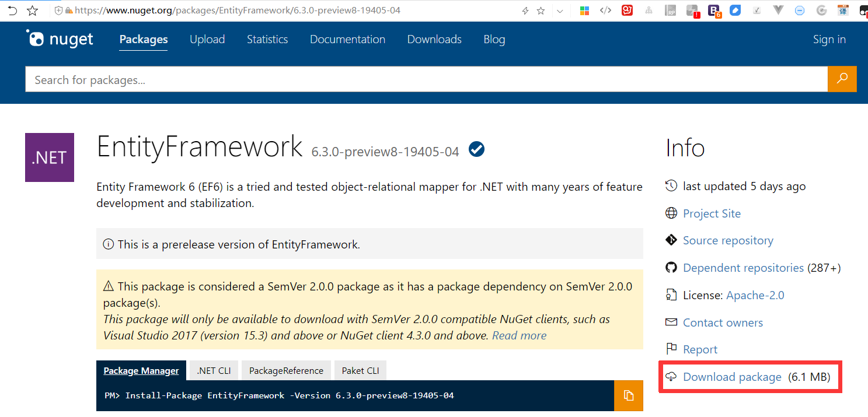Download the package archive
This screenshot has width=868, height=417.
[732, 377]
